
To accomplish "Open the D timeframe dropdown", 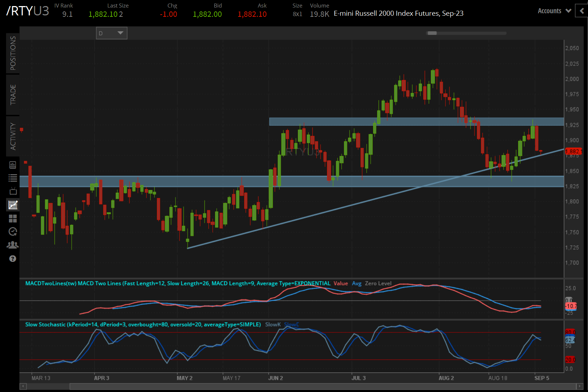I will tap(111, 33).
